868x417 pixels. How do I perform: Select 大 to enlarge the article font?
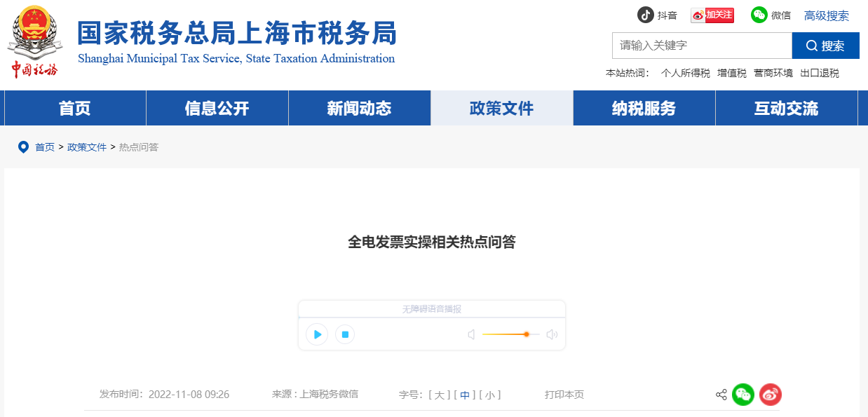click(438, 395)
